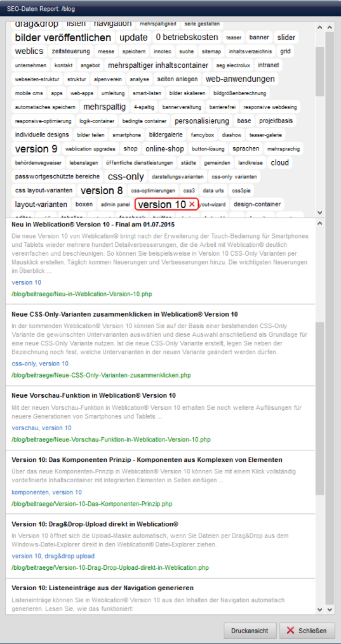Filter by the '0 betriebskosten' tag

[x=187, y=37]
